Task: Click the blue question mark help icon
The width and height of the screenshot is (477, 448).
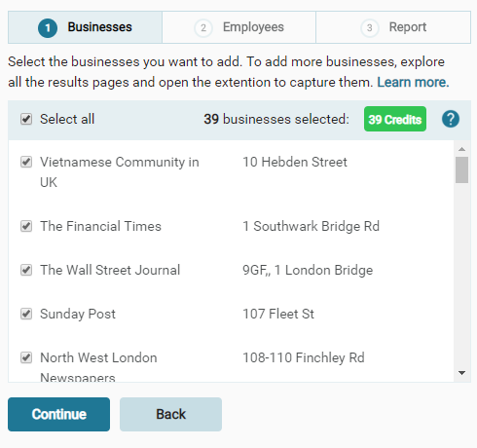Action: [451, 119]
